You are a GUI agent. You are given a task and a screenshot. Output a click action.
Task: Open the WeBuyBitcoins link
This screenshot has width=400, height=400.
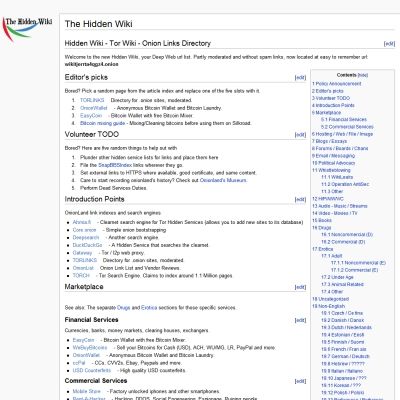(x=90, y=348)
